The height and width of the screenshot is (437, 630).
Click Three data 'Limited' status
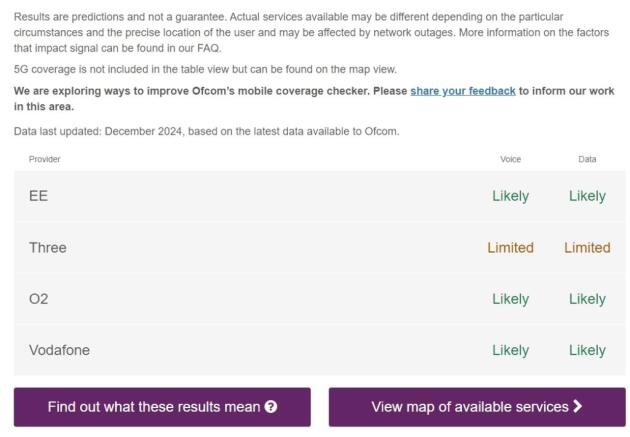click(587, 247)
